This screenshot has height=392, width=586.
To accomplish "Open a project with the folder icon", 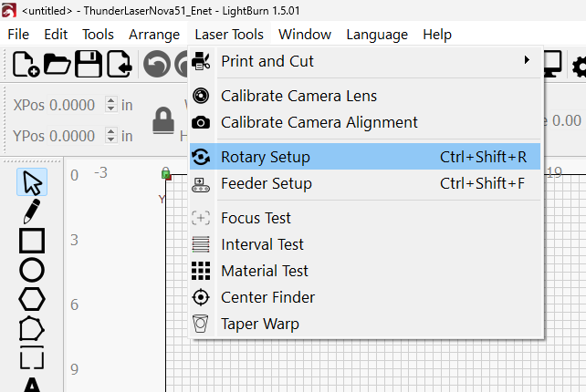I will 58,64.
